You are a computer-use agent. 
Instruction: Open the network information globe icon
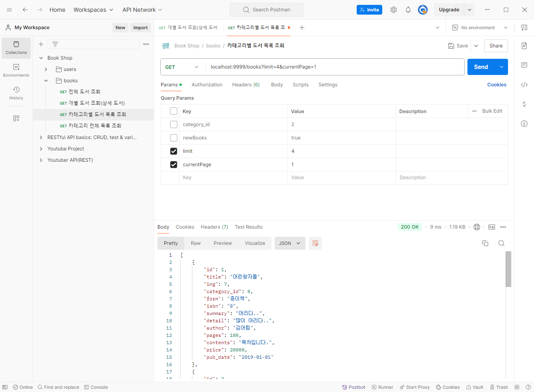pyautogui.click(x=477, y=227)
